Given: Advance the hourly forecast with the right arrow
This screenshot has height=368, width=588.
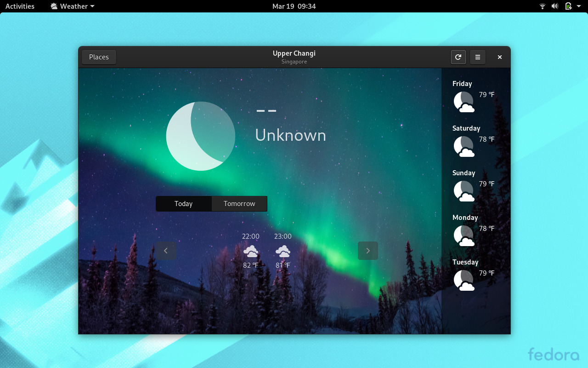Looking at the screenshot, I should pos(367,251).
